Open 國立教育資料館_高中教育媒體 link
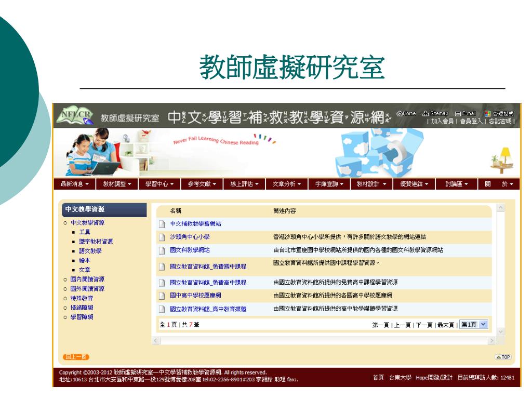This screenshot has height=399, width=532. [208, 309]
